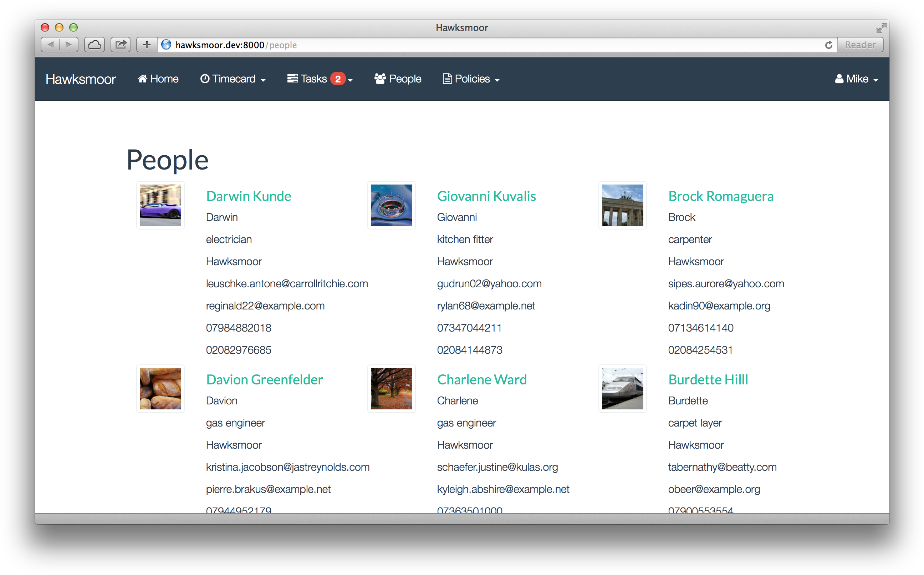Add bookmark with the plus button
924x575 pixels.
(x=147, y=45)
